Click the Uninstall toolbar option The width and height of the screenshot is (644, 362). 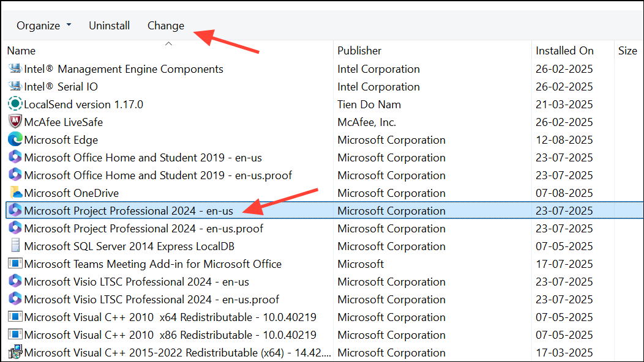[109, 25]
